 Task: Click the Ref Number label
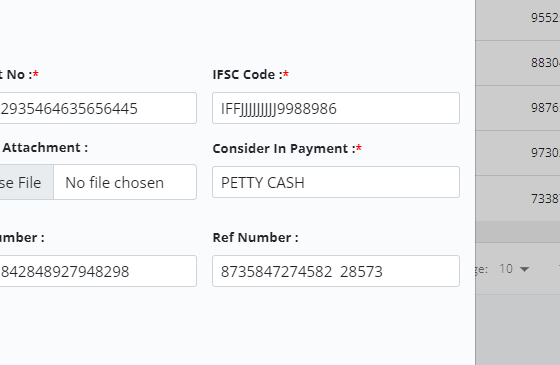pos(255,238)
